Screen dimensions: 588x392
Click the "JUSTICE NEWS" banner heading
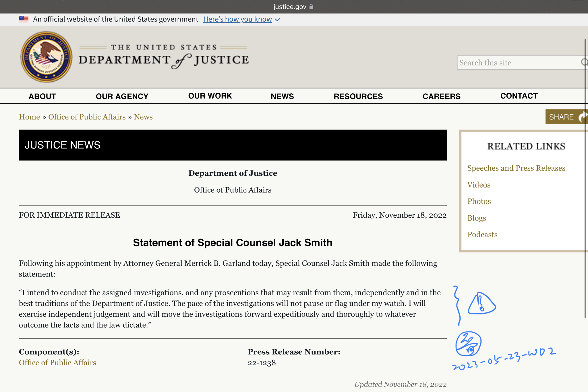click(62, 145)
